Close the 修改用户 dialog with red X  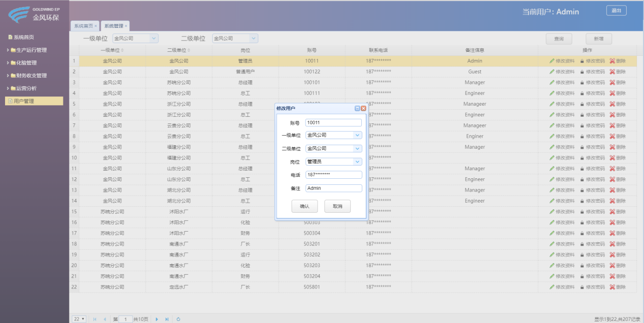click(x=363, y=108)
